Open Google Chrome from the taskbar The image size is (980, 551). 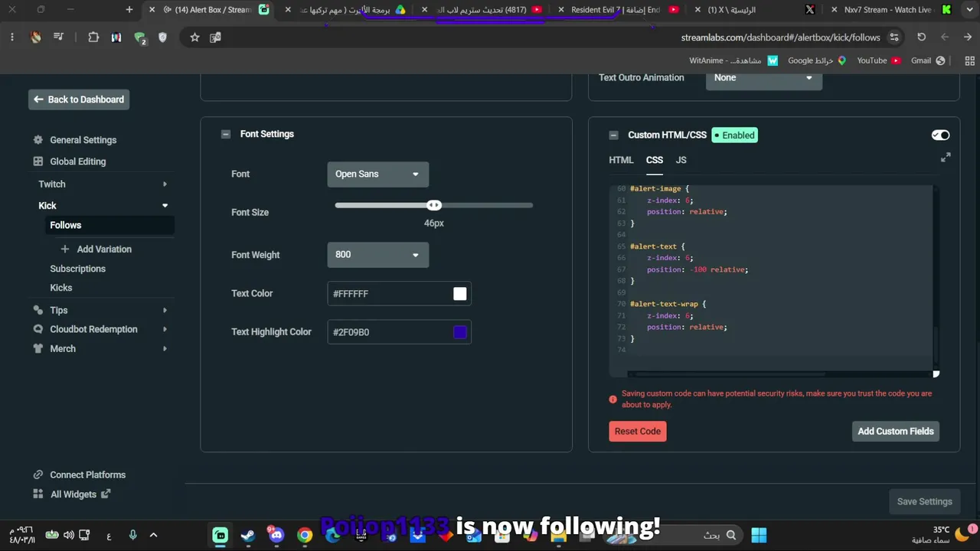(305, 535)
